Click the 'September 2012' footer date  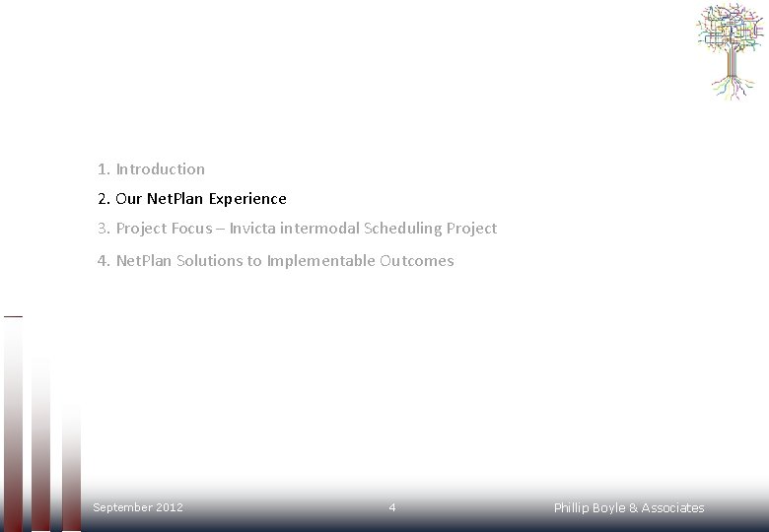(138, 507)
